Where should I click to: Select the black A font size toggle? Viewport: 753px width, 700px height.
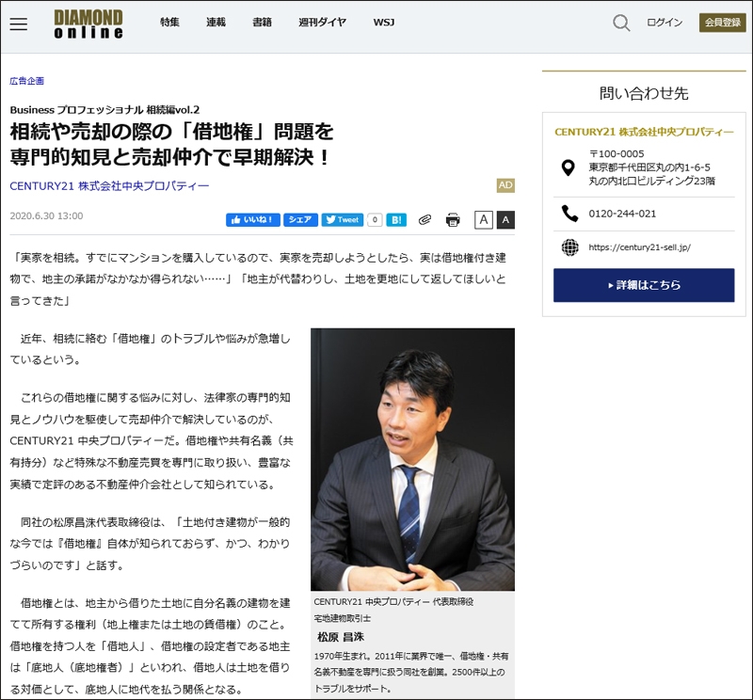click(505, 220)
